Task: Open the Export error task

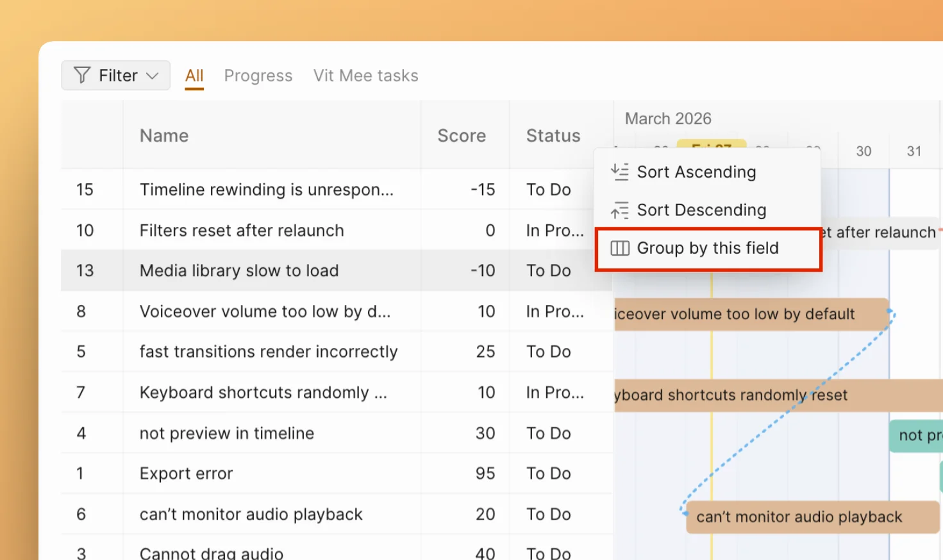Action: [186, 473]
